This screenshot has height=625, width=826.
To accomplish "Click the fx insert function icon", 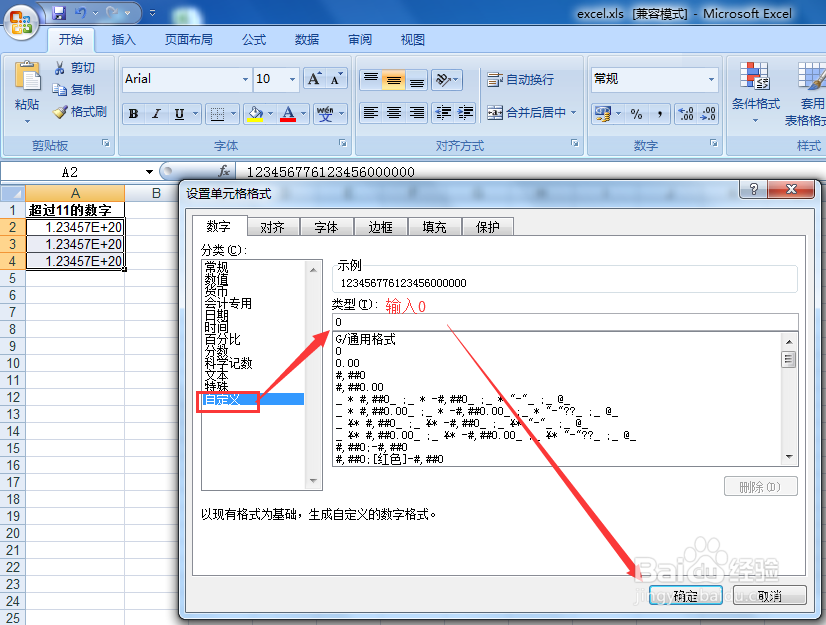I will point(224,171).
